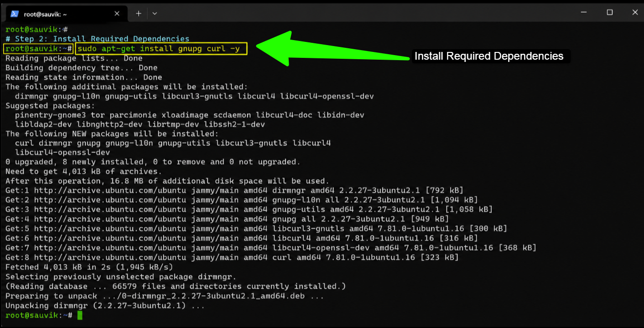This screenshot has width=644, height=328.
Task: Click 'The following NEW packages will be installed:' line
Action: (112, 134)
